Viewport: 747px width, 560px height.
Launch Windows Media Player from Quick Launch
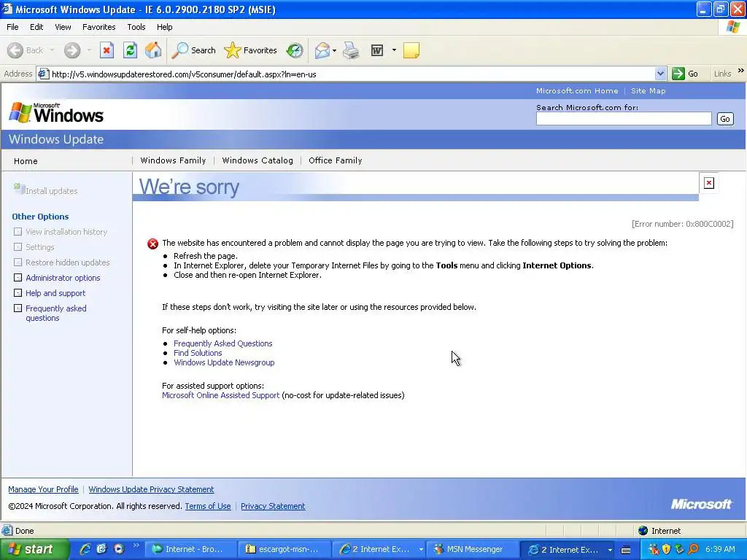point(119,549)
